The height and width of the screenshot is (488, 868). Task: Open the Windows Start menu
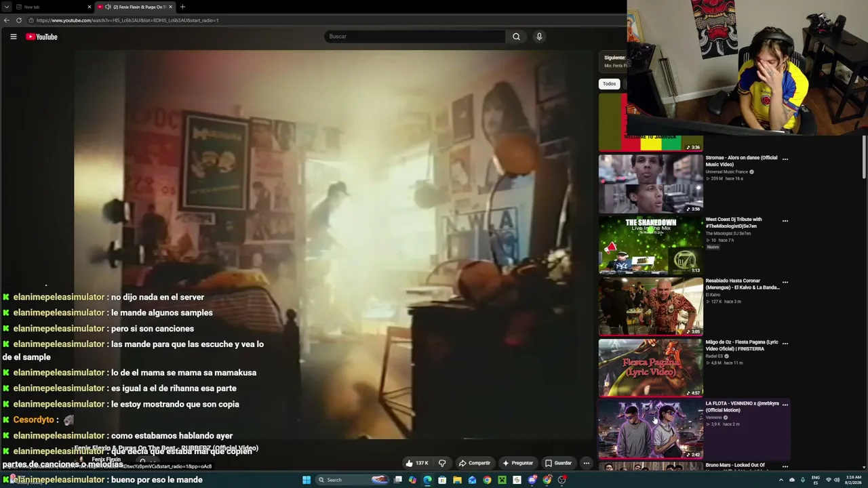pyautogui.click(x=307, y=480)
